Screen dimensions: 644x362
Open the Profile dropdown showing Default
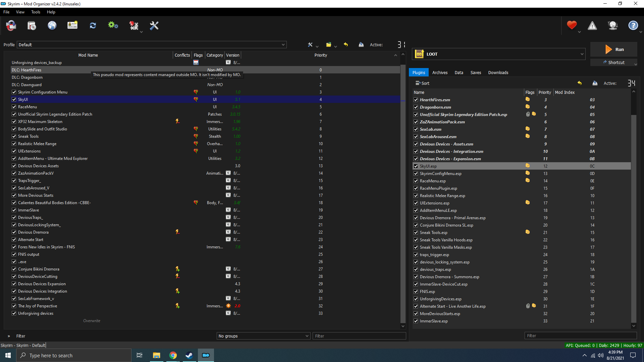(152, 45)
